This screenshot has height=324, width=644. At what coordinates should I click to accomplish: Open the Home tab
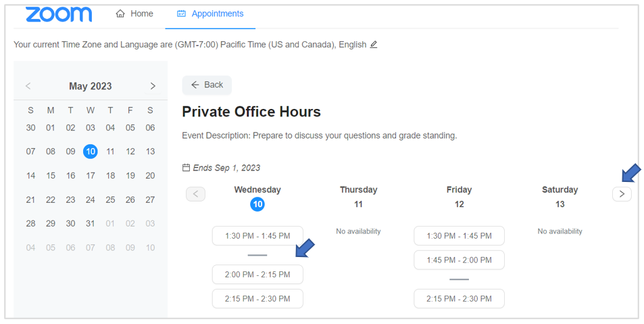coord(134,14)
